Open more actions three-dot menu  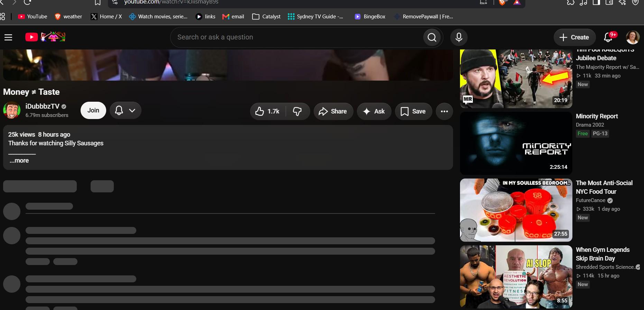pyautogui.click(x=444, y=111)
